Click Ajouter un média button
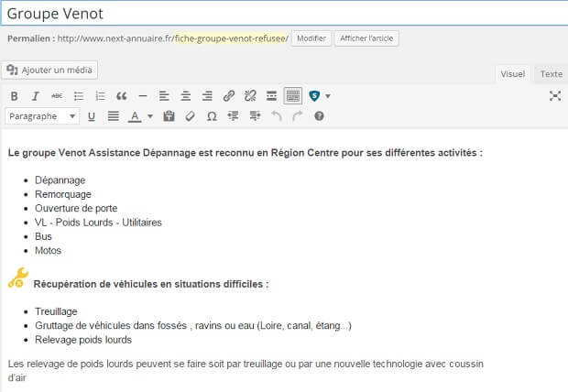The width and height of the screenshot is (568, 392). coord(49,70)
